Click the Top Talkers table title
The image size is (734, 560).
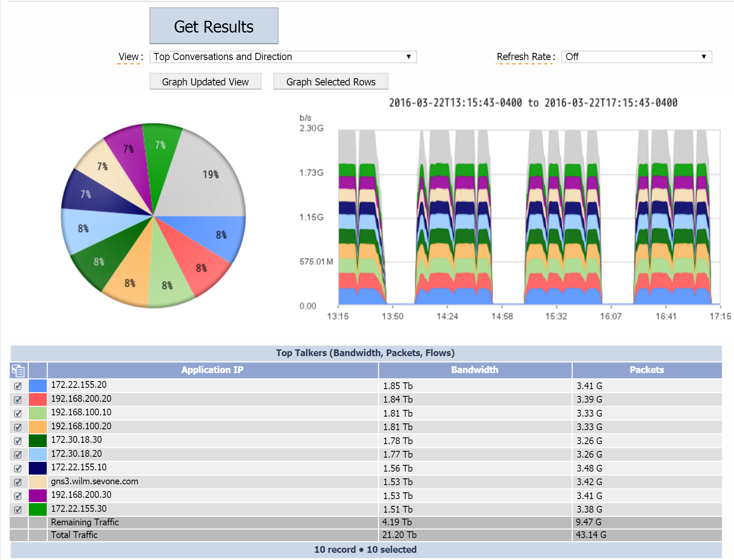[365, 353]
